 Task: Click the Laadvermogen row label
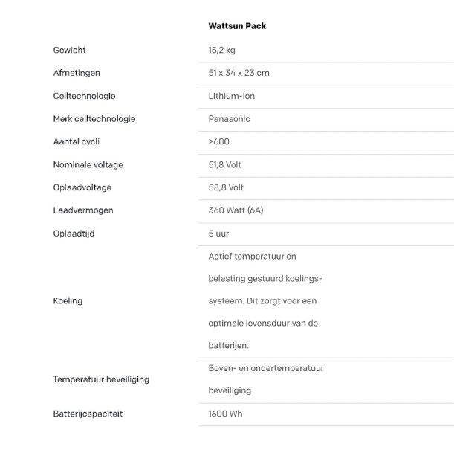83,210
